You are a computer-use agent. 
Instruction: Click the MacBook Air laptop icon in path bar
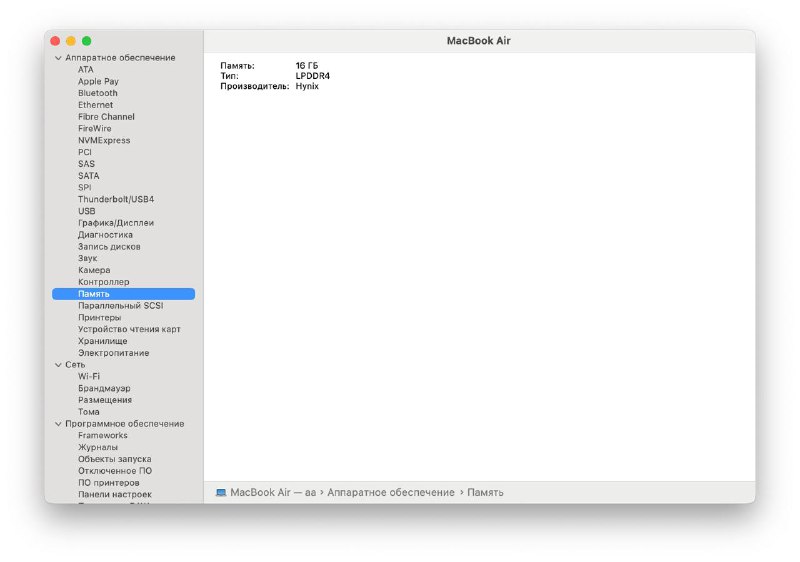[221, 493]
